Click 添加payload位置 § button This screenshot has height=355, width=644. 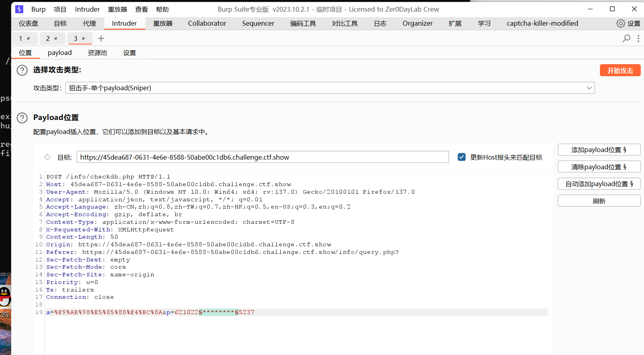pyautogui.click(x=599, y=150)
